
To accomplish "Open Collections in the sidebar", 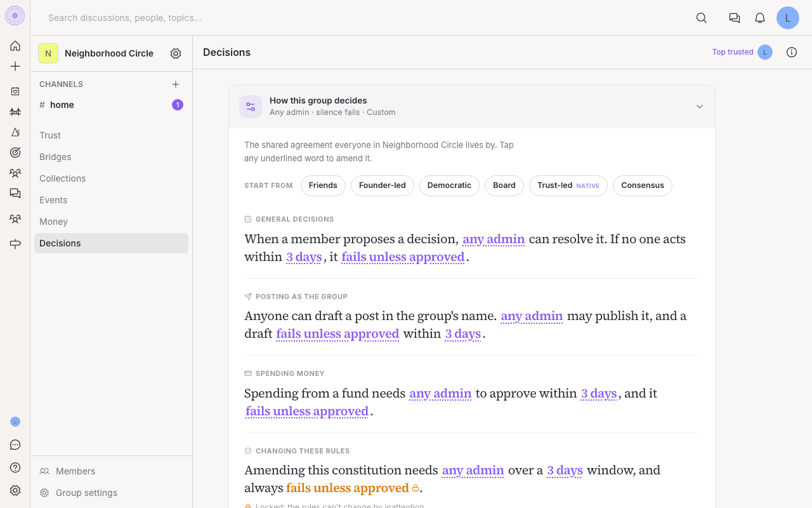I will (x=111, y=178).
